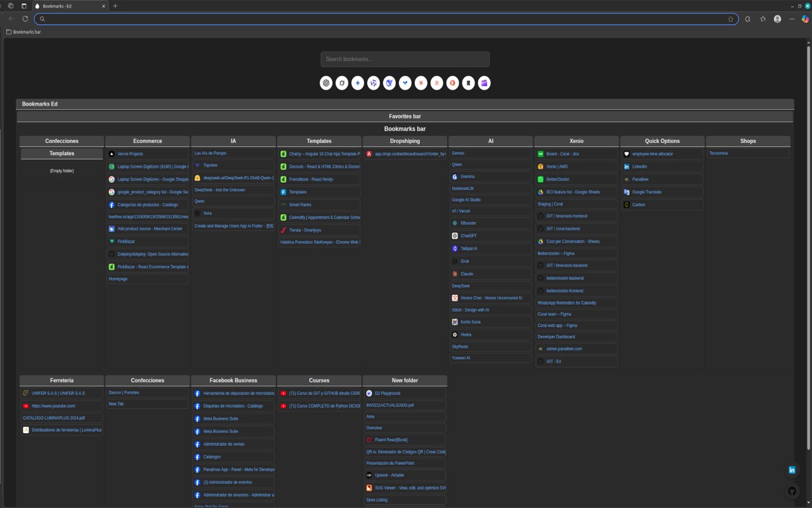
Task: Click the Ecommerce folder header
Action: coord(148,141)
